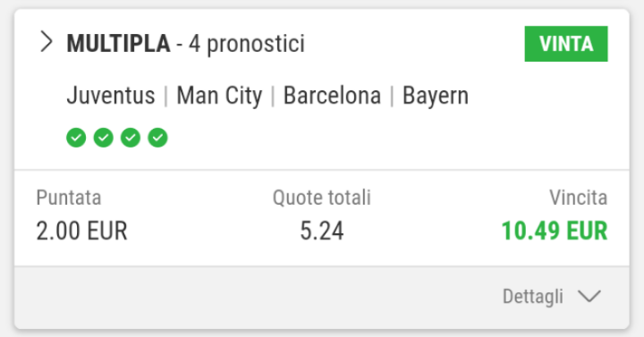Viewport: 644px width, 337px height.
Task: Select the Bayern pick
Action: pyautogui.click(x=436, y=96)
